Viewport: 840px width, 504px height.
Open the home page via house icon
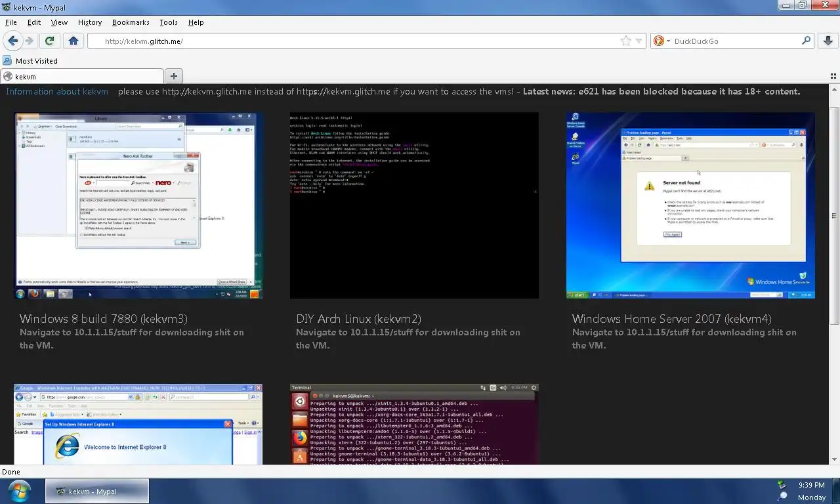[73, 41]
